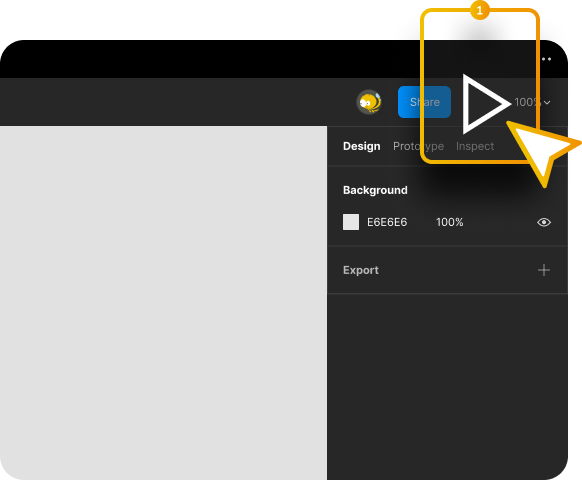This screenshot has height=480, width=582.
Task: Click the gray canvas area
Action: coord(163,303)
